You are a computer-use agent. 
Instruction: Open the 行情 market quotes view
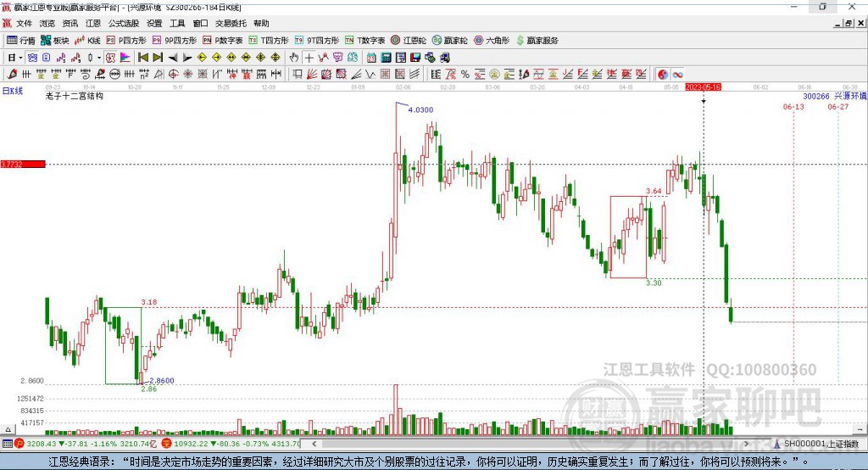click(x=20, y=41)
